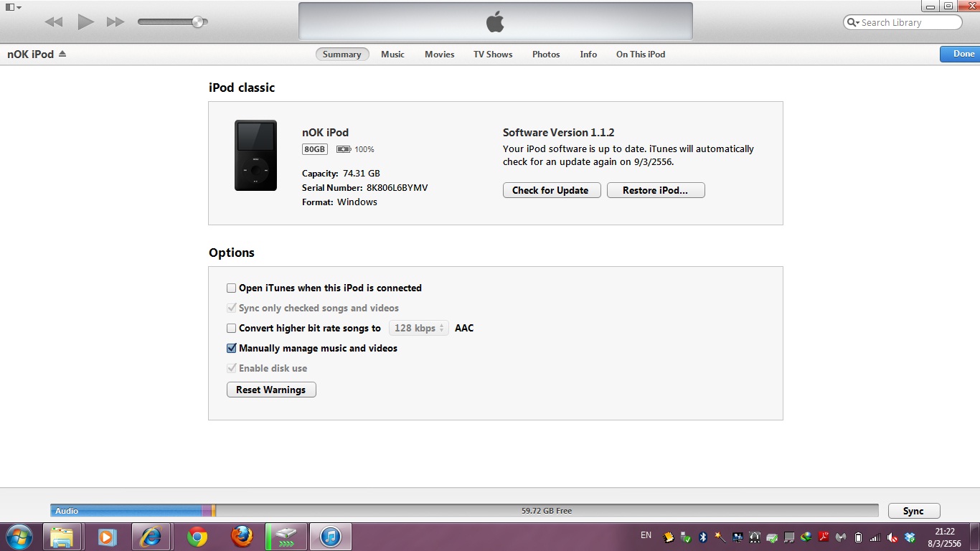This screenshot has width=980, height=551.
Task: Uncheck Manually manage music and videos
Action: coord(231,348)
